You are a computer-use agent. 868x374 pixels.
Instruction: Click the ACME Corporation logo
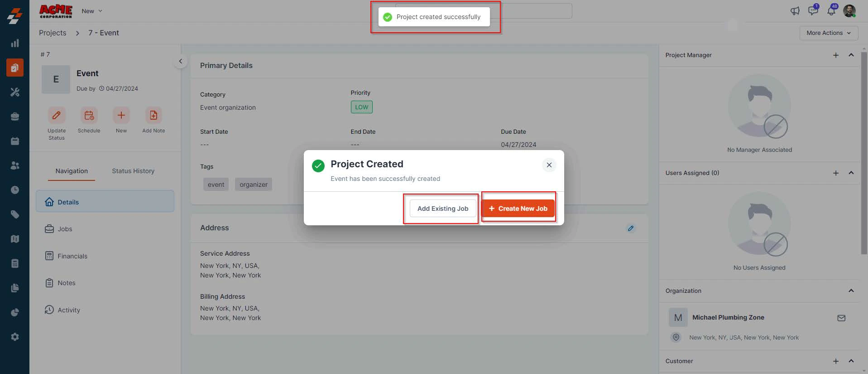[x=56, y=11]
